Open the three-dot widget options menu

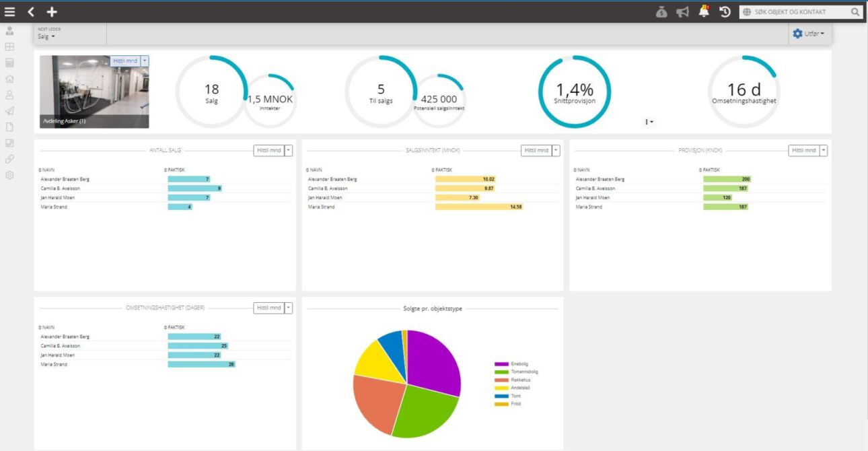coord(649,122)
